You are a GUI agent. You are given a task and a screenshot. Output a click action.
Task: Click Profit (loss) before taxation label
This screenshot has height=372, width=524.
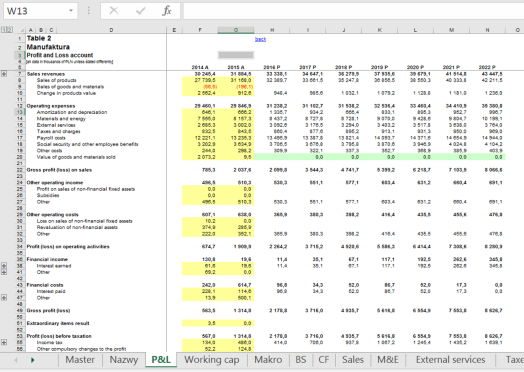click(x=59, y=336)
